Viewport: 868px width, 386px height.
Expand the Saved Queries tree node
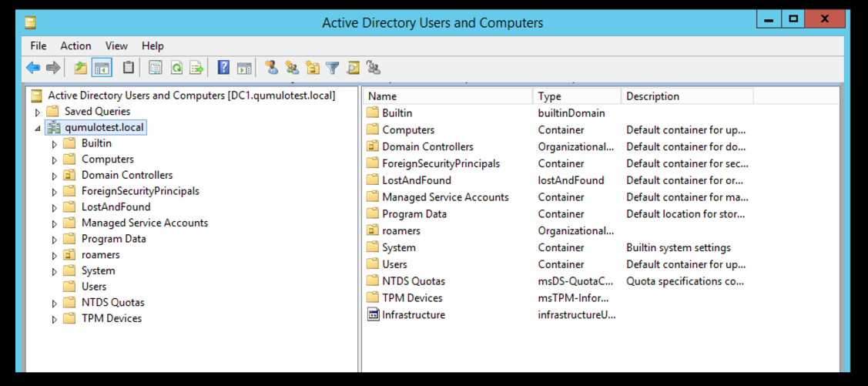(38, 112)
